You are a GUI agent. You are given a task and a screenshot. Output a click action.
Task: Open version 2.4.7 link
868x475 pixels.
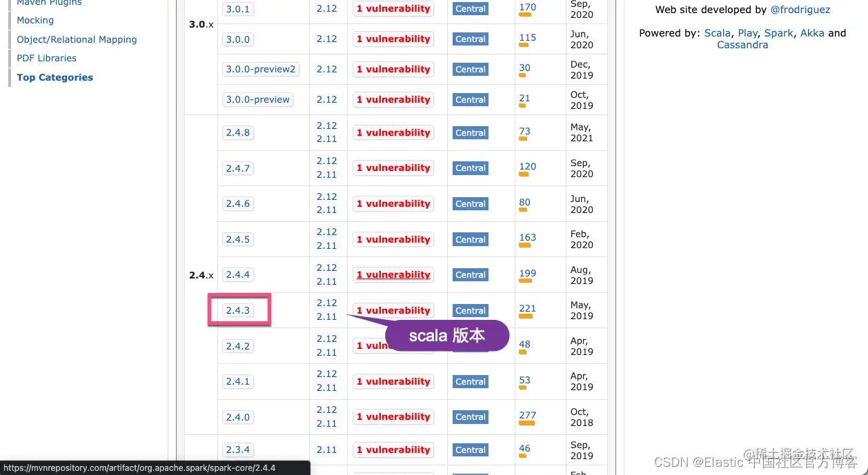pyautogui.click(x=238, y=168)
